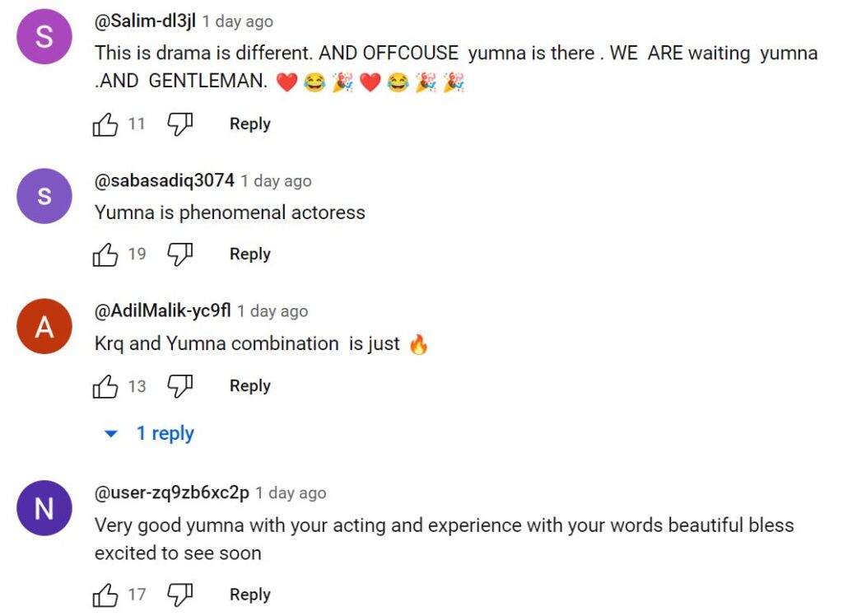Reply to @user-zq9zb6xc2p's comment
The image size is (843, 616).
click(250, 595)
